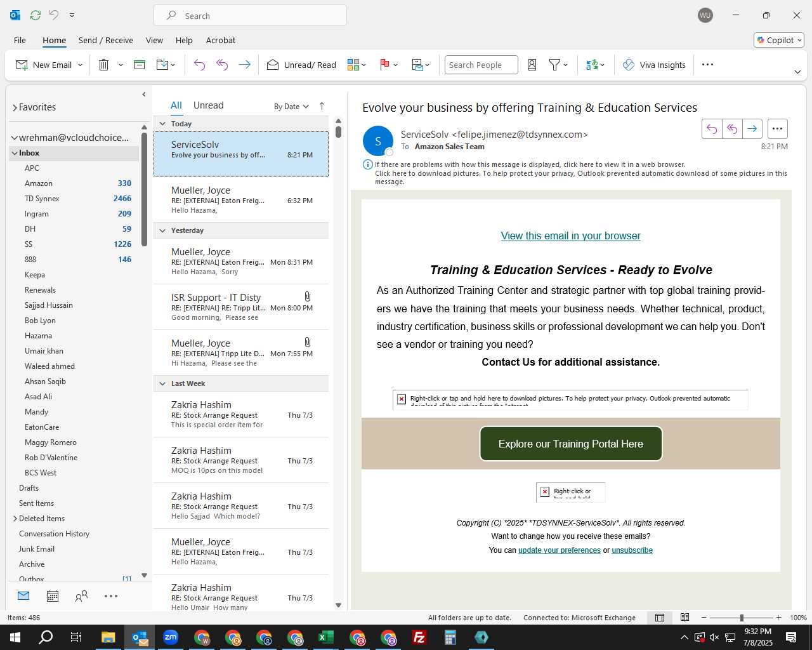Click View this email in your browser
The image size is (812, 650).
coord(570,235)
